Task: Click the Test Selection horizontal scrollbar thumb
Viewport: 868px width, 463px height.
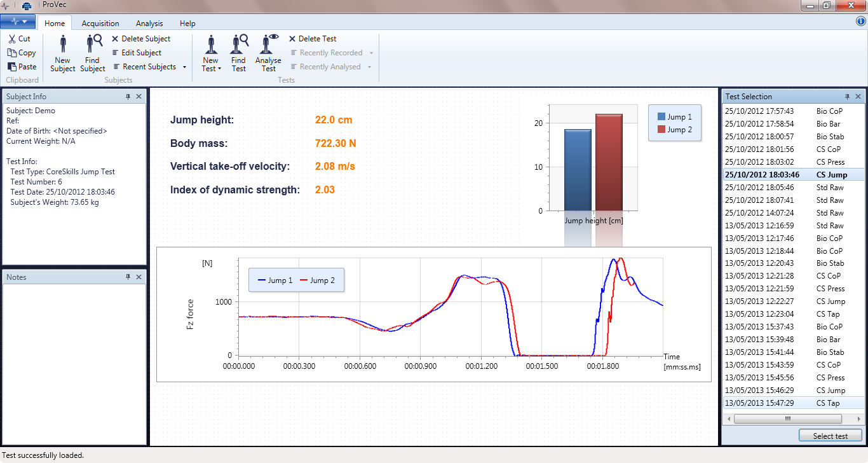Action: pos(787,419)
